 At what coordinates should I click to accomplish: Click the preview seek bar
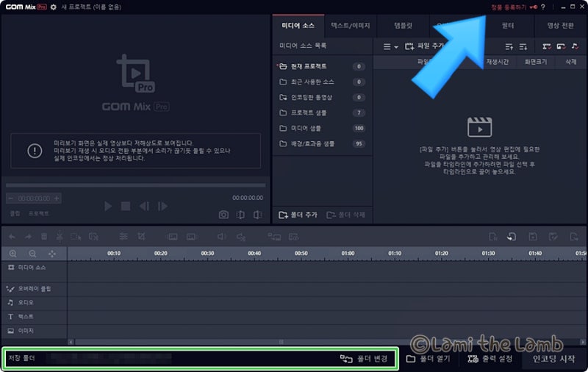(135, 185)
